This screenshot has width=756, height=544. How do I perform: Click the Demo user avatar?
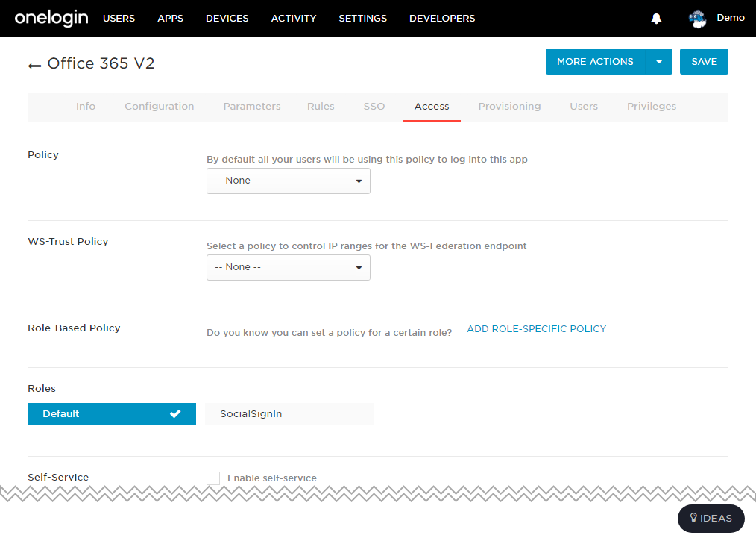pyautogui.click(x=697, y=19)
